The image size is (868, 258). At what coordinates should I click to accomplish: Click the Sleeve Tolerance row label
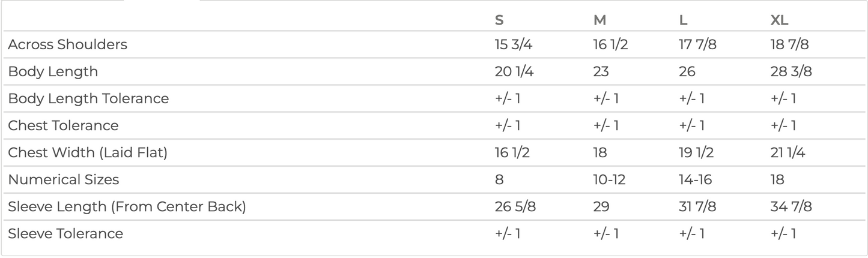point(65,233)
